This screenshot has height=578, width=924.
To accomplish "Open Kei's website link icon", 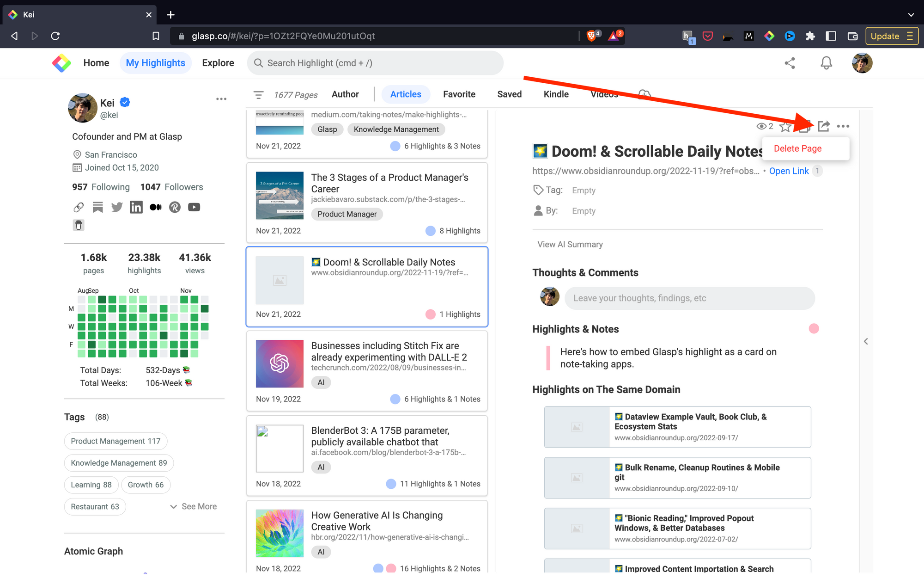I will [x=79, y=207].
